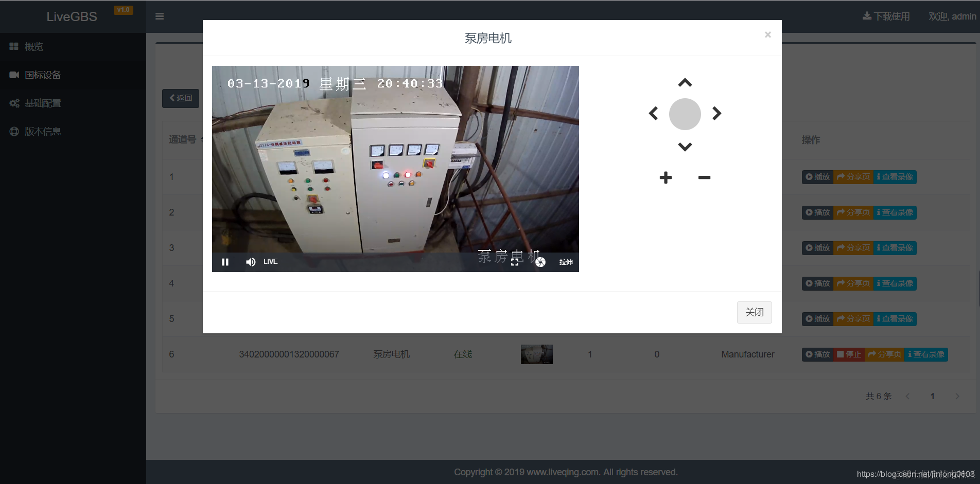Pause the live video stream
Viewport: 980px width, 484px height.
[225, 262]
